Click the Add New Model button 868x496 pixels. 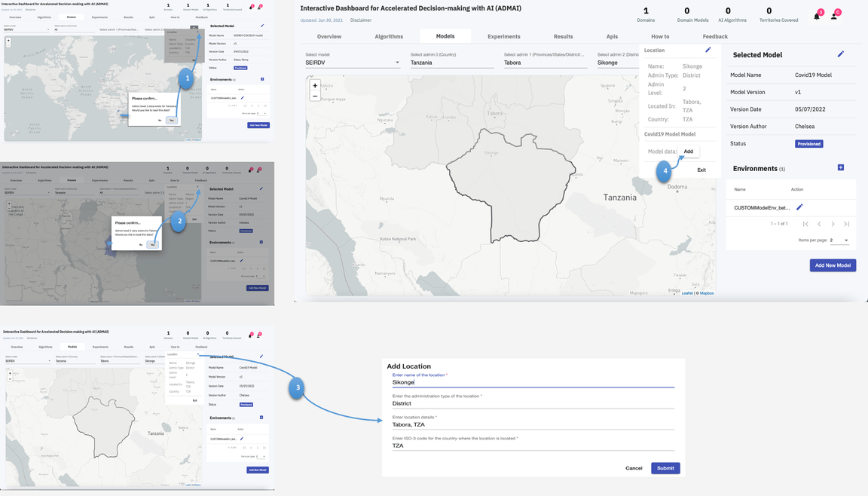click(x=832, y=265)
